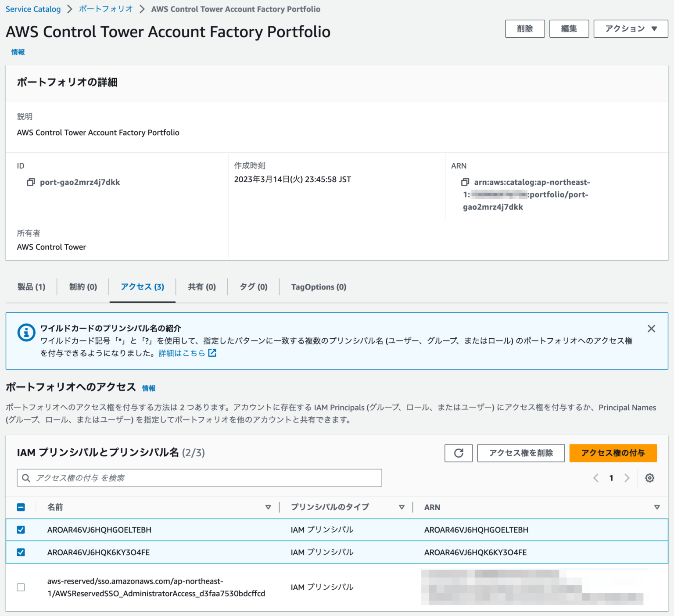
Task: Sort by the 名前 column arrow
Action: 268,507
